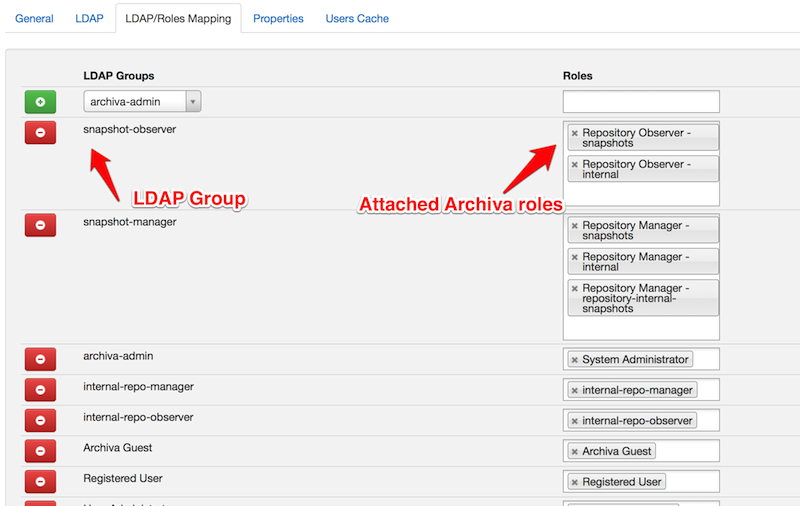Remove Repository Observer - snapshots role tag
800x506 pixels.
(x=575, y=133)
